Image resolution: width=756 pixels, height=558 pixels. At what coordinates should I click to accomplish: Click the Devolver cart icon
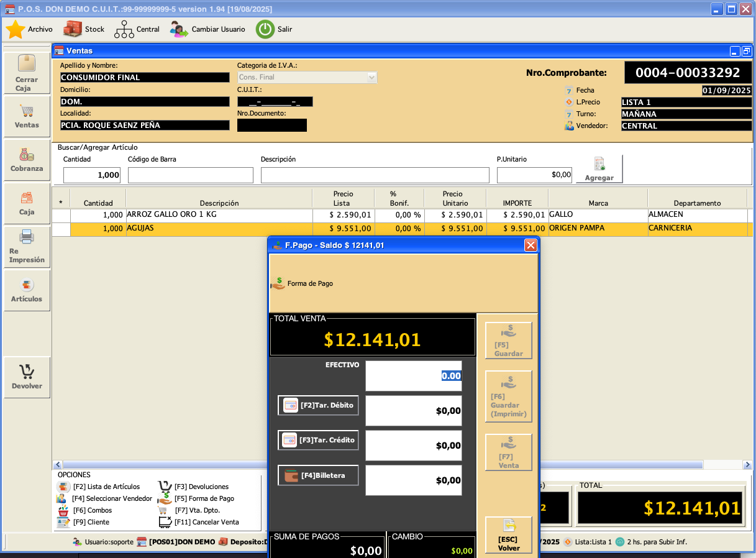click(x=27, y=373)
